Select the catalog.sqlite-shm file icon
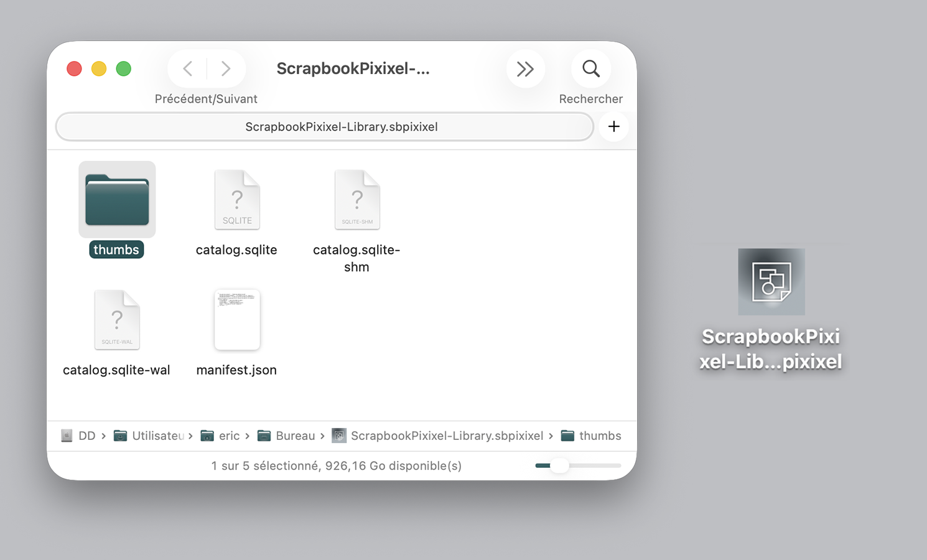The width and height of the screenshot is (927, 560). coord(357,200)
